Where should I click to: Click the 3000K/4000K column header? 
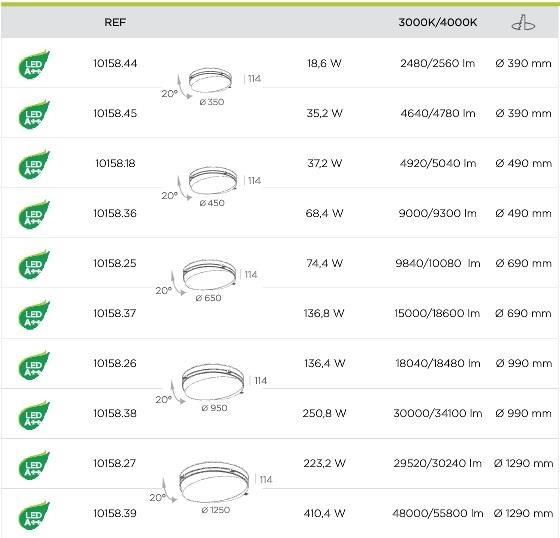(438, 23)
